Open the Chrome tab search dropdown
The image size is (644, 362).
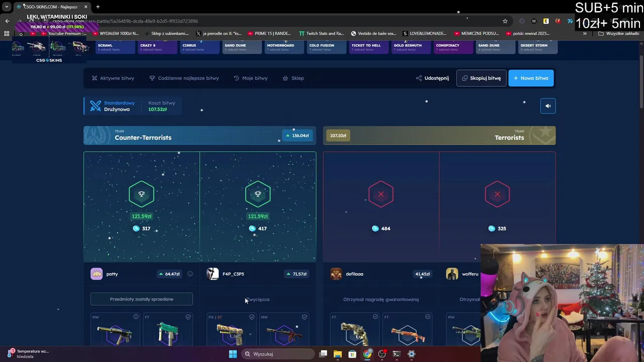coord(7,7)
